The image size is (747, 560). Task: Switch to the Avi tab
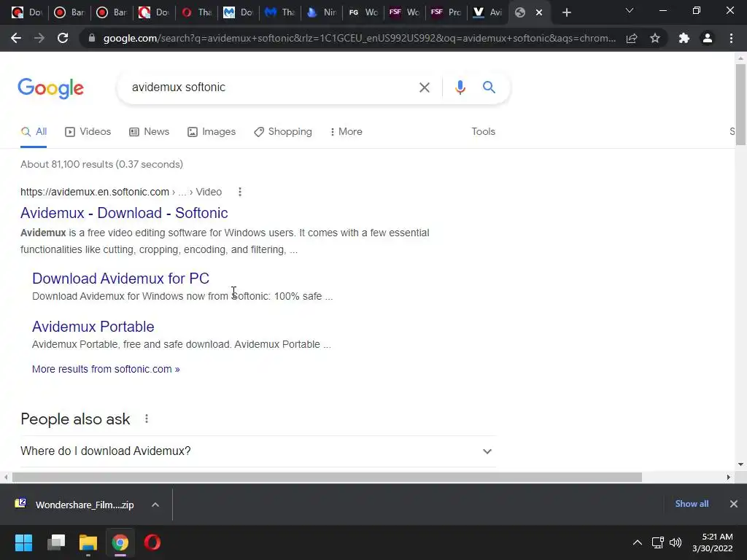487,12
